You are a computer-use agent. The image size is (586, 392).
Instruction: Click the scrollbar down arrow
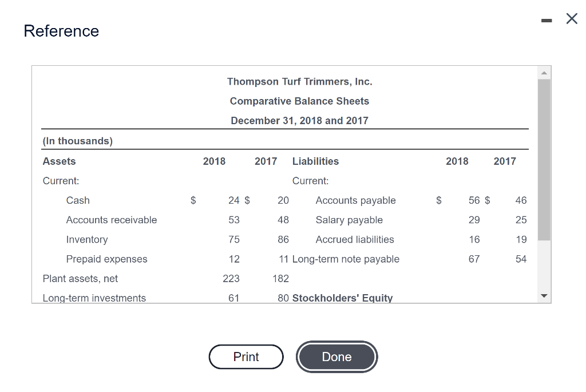544,296
